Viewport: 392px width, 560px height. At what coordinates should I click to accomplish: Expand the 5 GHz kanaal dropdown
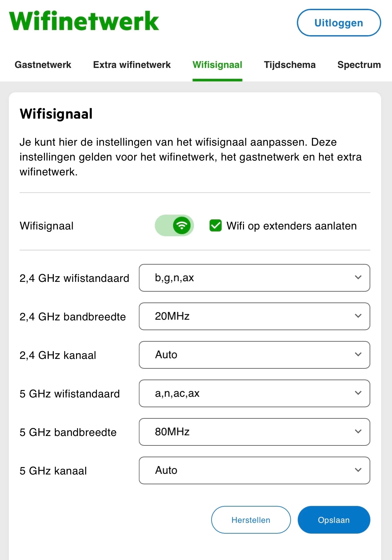(254, 470)
